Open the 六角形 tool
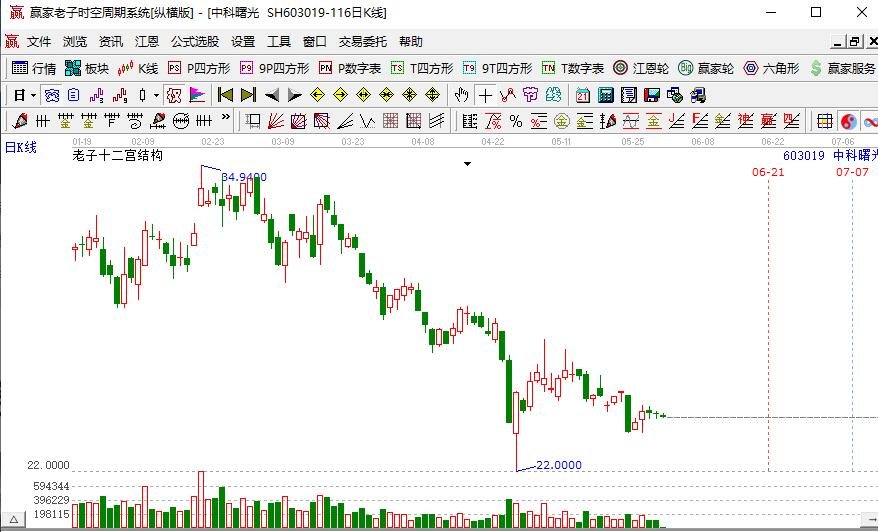The image size is (878, 532). click(771, 68)
